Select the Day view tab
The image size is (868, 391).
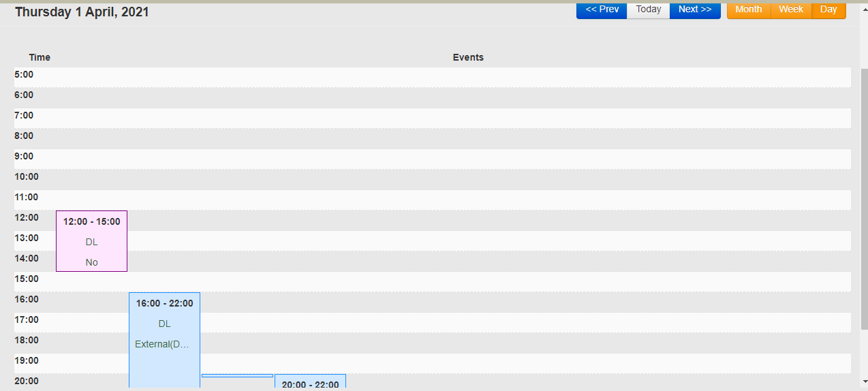coord(828,10)
